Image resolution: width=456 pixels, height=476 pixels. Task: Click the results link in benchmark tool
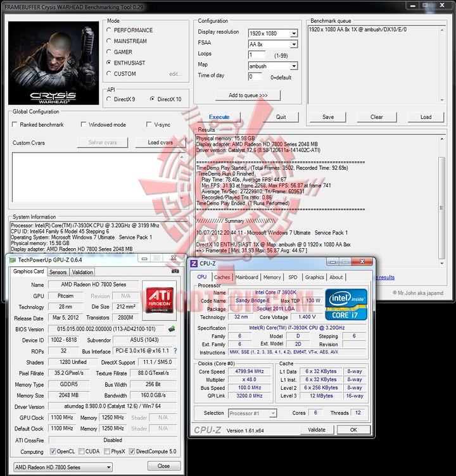(385, 277)
